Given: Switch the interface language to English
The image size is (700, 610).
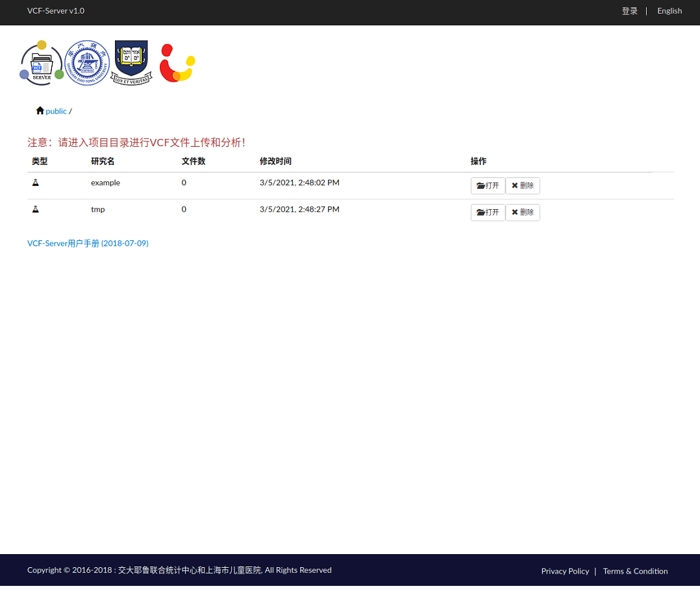Looking at the screenshot, I should coord(669,10).
